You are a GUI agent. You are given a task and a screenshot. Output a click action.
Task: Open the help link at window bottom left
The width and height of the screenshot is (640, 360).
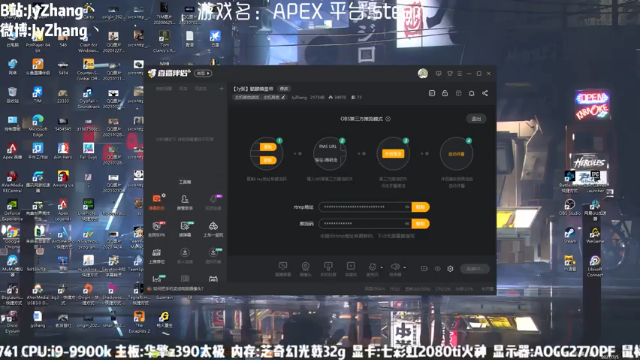coord(178,289)
